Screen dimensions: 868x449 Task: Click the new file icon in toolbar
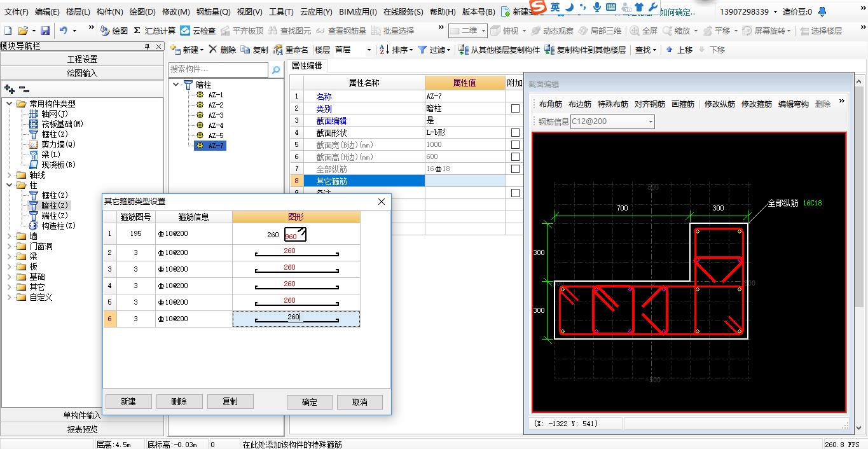[x=8, y=31]
